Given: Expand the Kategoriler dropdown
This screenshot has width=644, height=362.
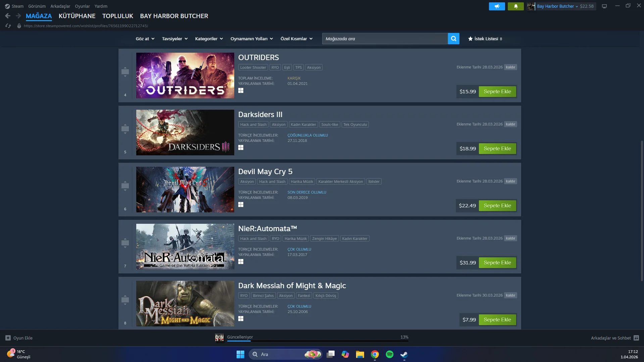Looking at the screenshot, I should pyautogui.click(x=209, y=39).
